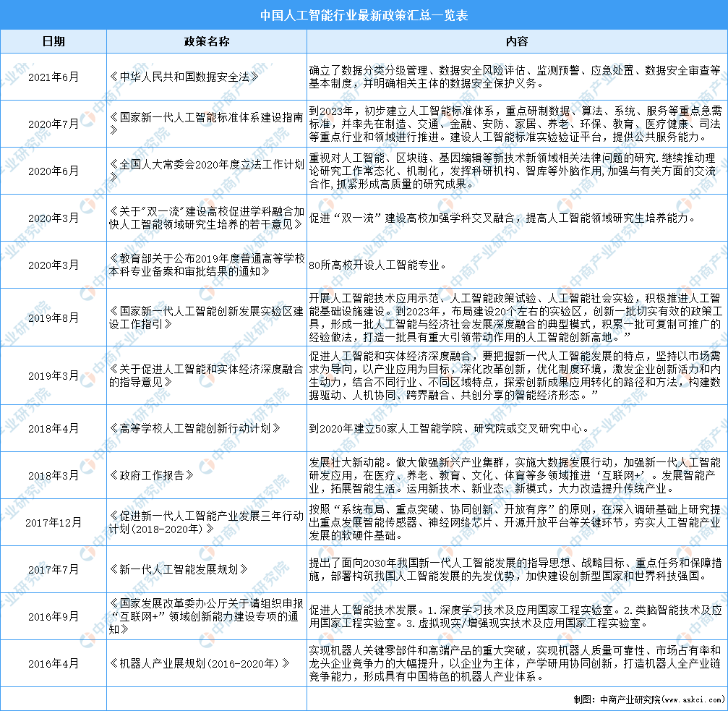Select the date cell "2016年4月"

pyautogui.click(x=53, y=664)
